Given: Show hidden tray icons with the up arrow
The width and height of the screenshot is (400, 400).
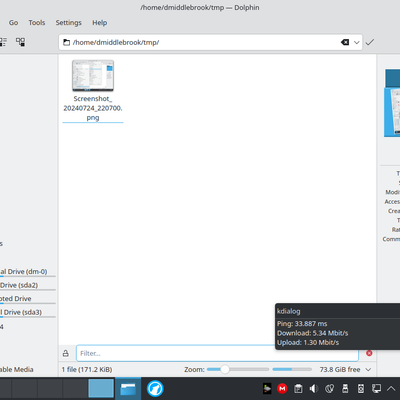Looking at the screenshot, I should [391, 388].
